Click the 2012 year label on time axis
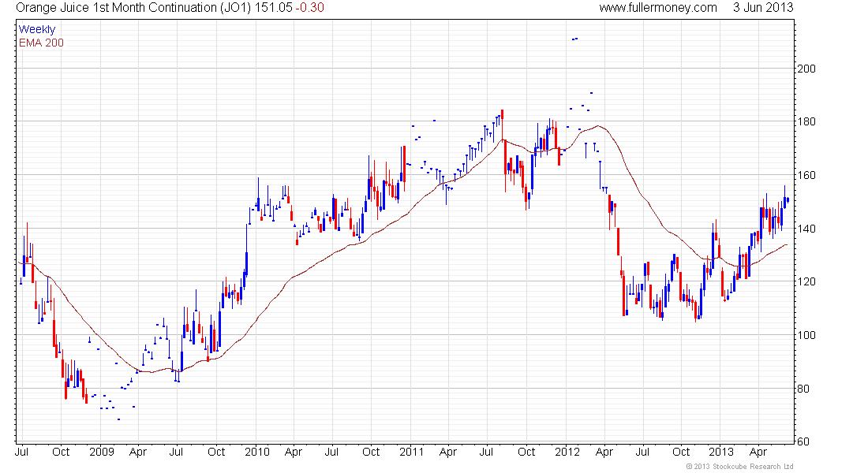This screenshot has height=473, width=868. click(x=567, y=452)
